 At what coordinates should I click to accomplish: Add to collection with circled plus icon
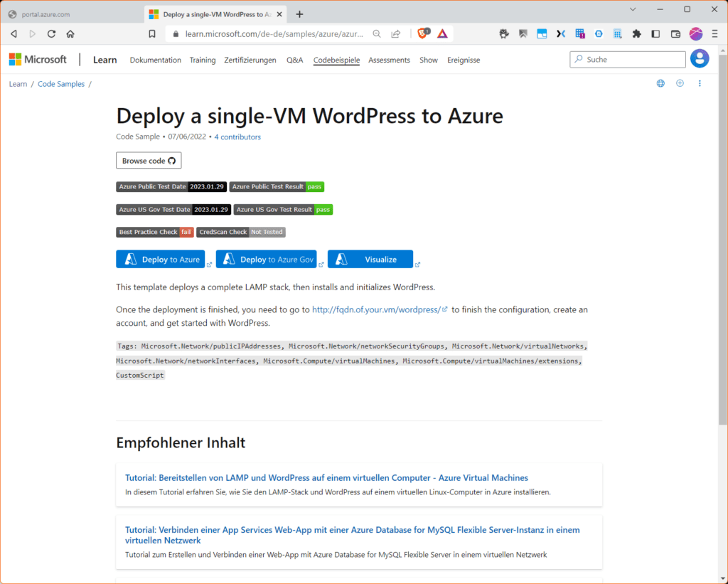680,84
